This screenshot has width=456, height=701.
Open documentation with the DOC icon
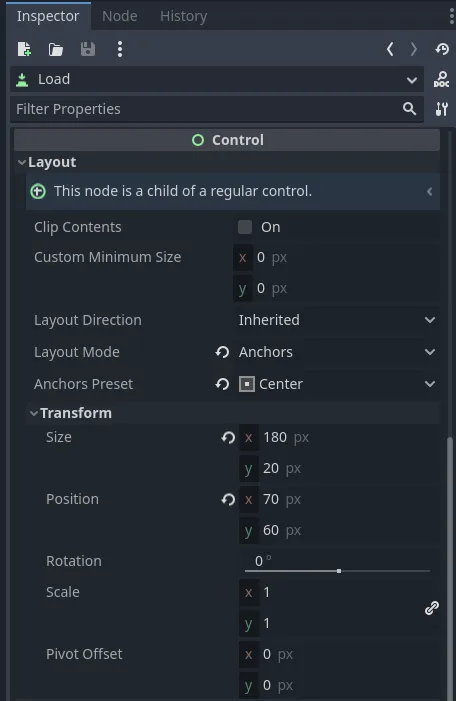[x=441, y=79]
